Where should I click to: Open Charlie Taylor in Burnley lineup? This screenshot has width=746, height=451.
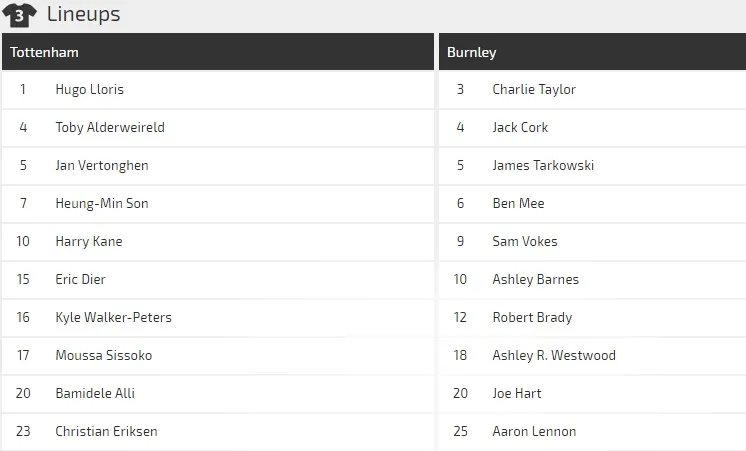[x=534, y=90]
